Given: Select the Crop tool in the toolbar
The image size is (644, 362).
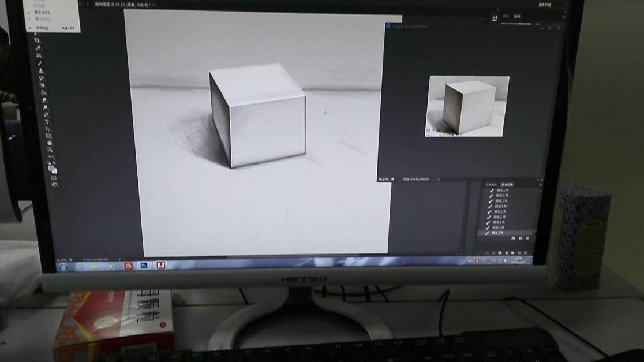Looking at the screenshot, I should point(37,40).
